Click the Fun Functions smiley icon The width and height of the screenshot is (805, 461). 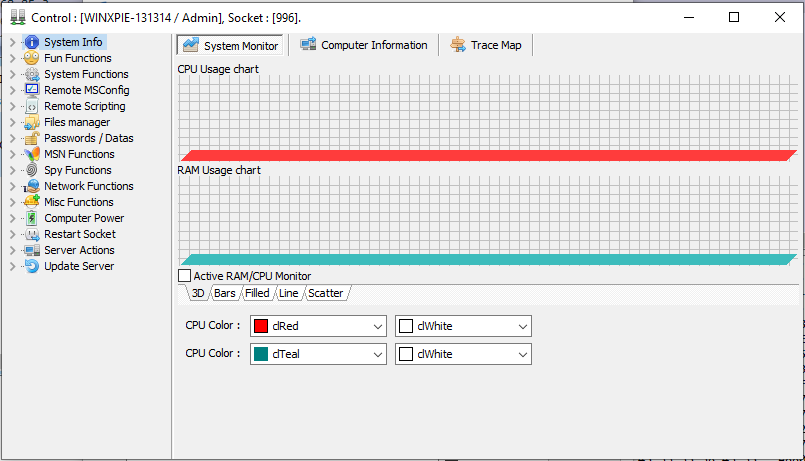point(32,58)
